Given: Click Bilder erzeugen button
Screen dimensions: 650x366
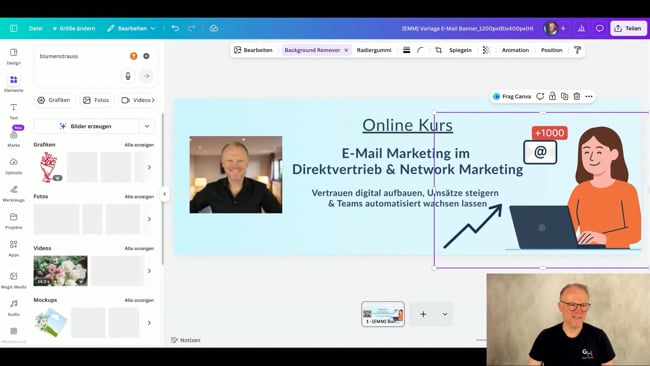Looking at the screenshot, I should pos(86,126).
